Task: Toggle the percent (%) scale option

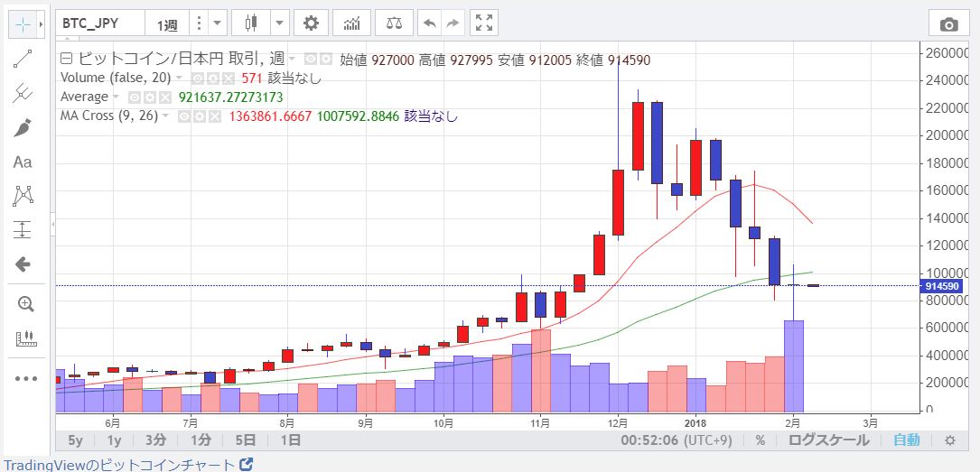Action: click(761, 440)
